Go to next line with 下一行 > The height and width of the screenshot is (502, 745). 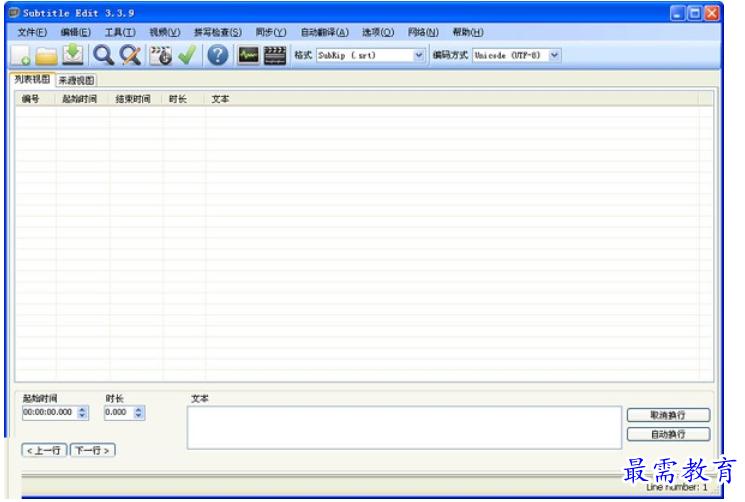coord(93,450)
